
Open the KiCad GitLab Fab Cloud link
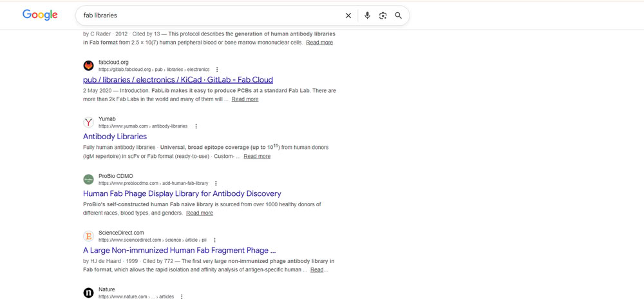tap(178, 80)
